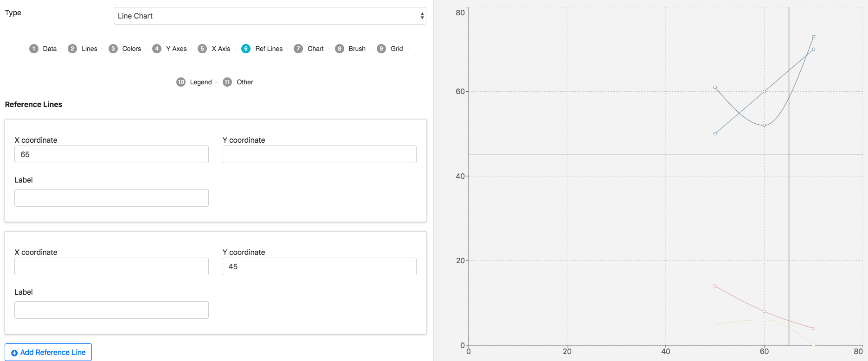
Task: Open the Other step tab
Action: 244,82
